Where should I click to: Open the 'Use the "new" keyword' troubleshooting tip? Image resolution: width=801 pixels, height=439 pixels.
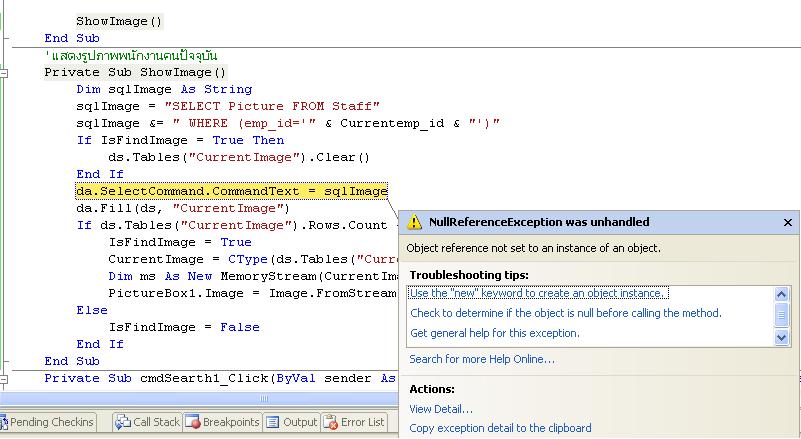(x=538, y=293)
